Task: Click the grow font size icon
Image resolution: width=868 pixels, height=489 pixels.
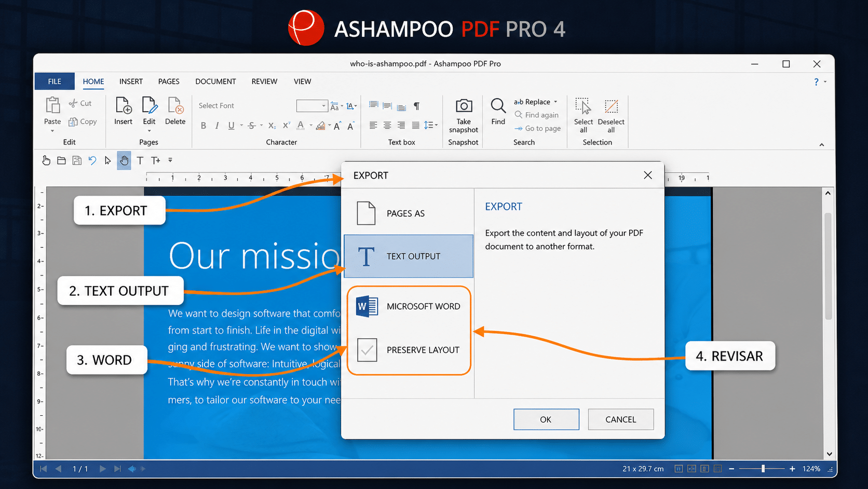Action: click(x=337, y=126)
